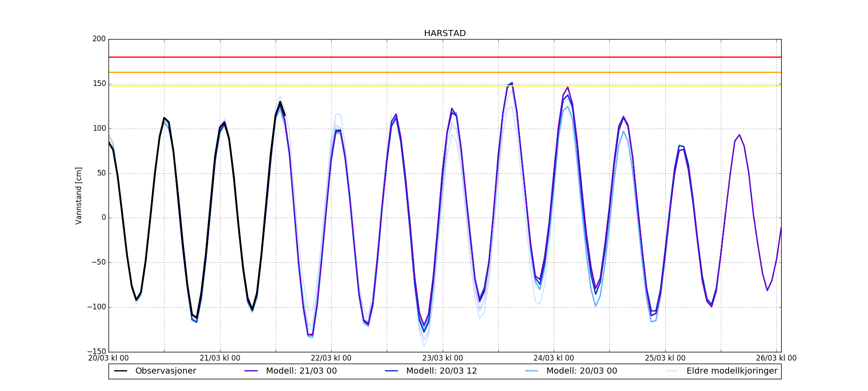Click the '23/03 kl 00' x-axis label
Viewport: 868px width, 391px height.
tap(443, 358)
